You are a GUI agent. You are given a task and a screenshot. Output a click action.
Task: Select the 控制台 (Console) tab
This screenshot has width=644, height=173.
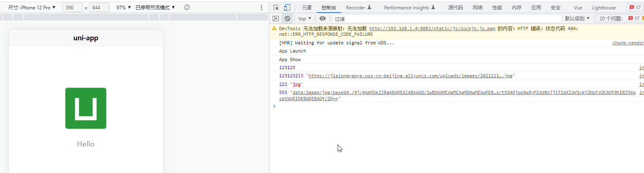click(329, 7)
